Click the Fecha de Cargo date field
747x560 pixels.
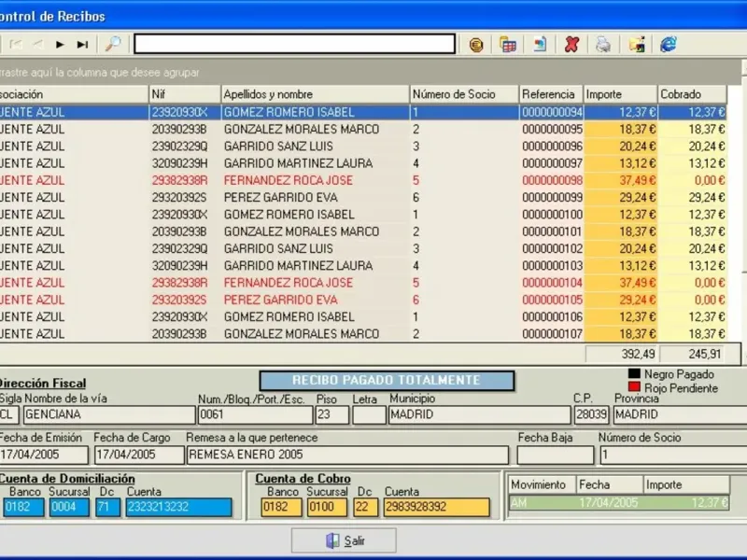click(138, 455)
